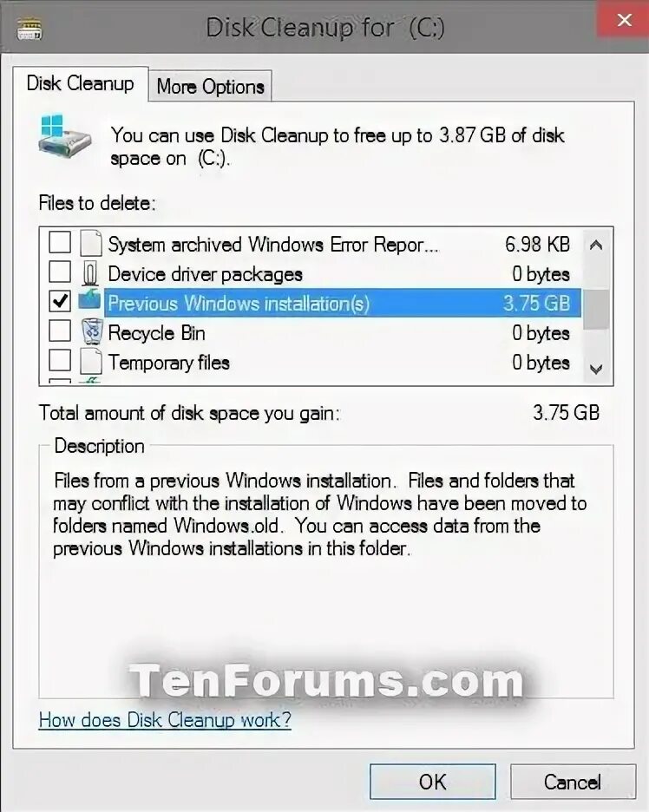The height and width of the screenshot is (812, 649).
Task: Click the Recycle Bin icon in list
Action: click(x=92, y=332)
